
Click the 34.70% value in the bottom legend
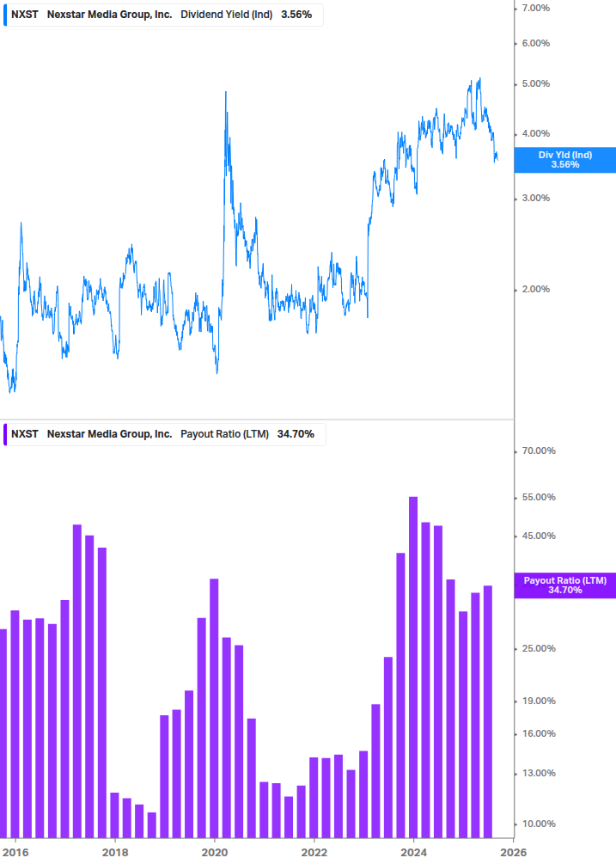pyautogui.click(x=296, y=434)
